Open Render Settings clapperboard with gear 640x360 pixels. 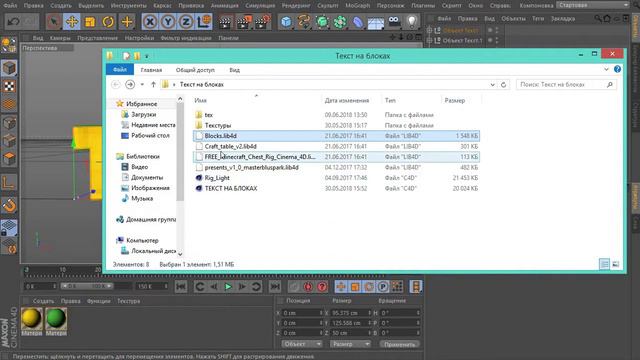point(262,22)
